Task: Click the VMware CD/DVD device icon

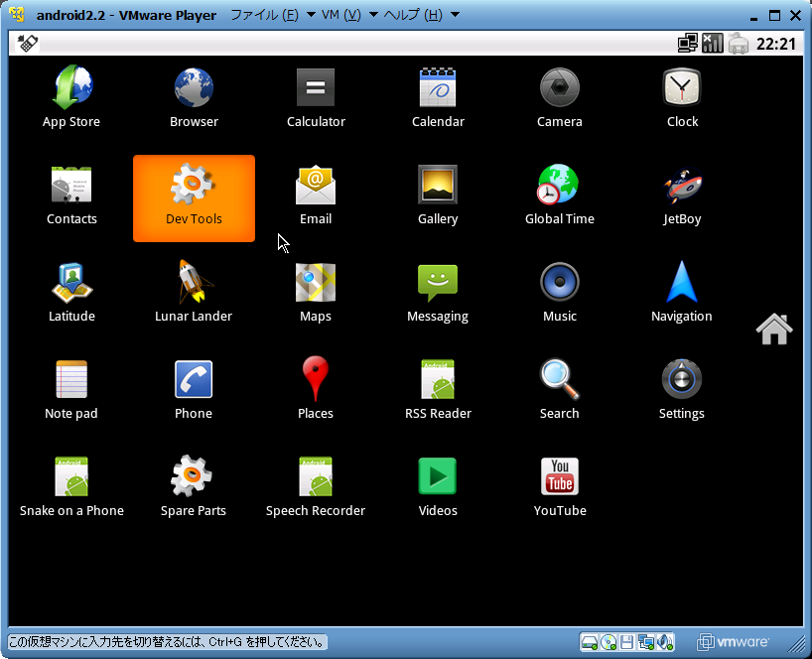Action: pos(609,642)
